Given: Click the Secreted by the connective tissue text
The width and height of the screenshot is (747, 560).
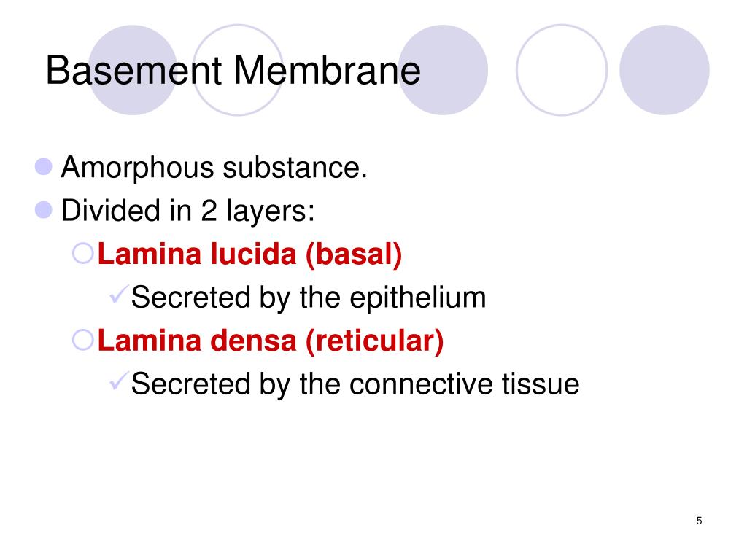Looking at the screenshot, I should click(355, 384).
